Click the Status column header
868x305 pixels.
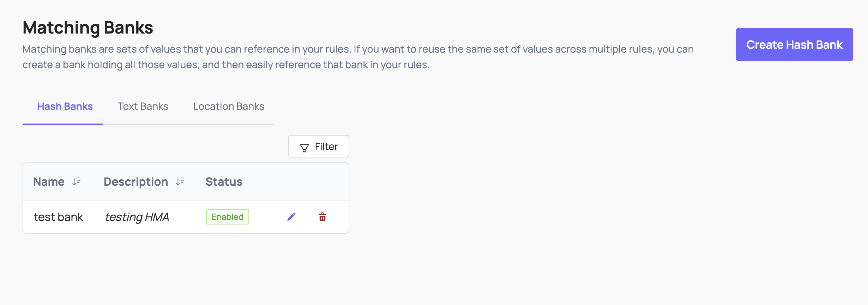pyautogui.click(x=224, y=181)
